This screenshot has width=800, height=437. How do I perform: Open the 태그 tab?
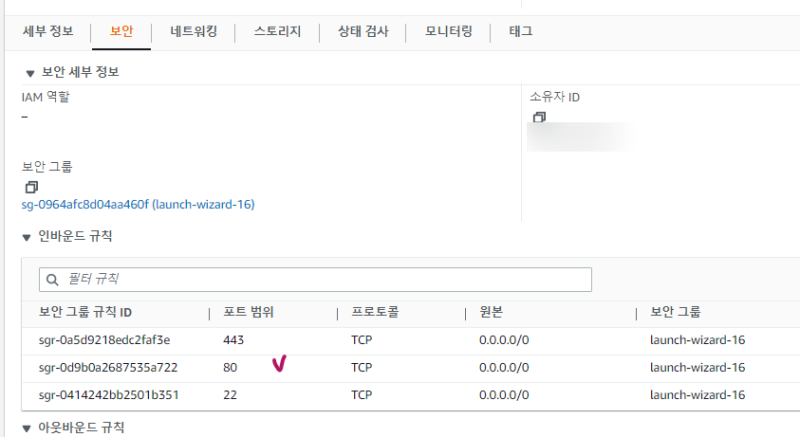click(520, 31)
